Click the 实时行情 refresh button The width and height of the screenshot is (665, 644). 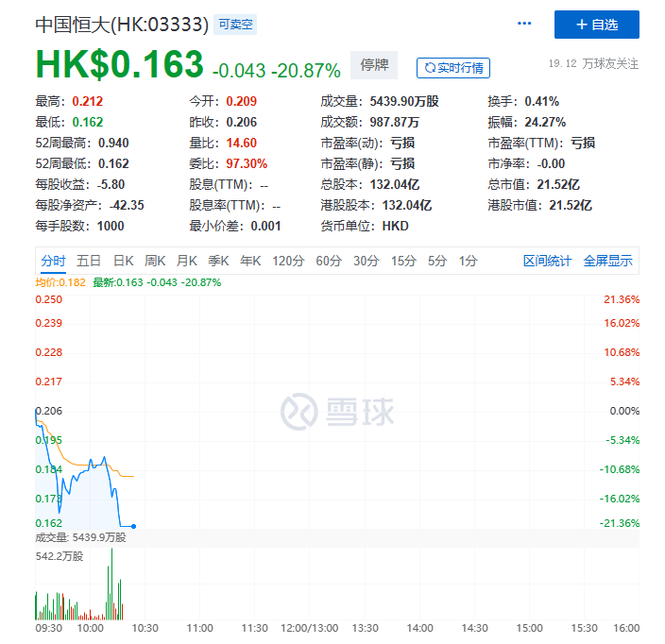pyautogui.click(x=453, y=68)
